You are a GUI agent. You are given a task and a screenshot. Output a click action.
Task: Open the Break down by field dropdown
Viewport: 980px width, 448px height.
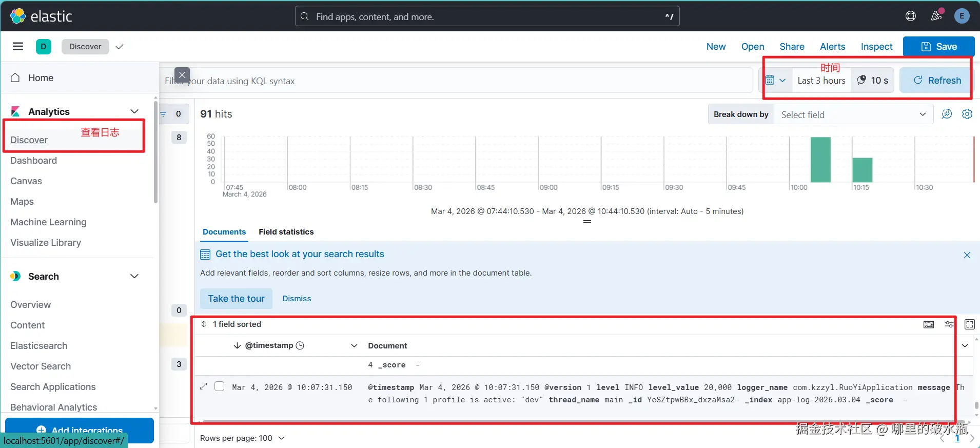(853, 114)
